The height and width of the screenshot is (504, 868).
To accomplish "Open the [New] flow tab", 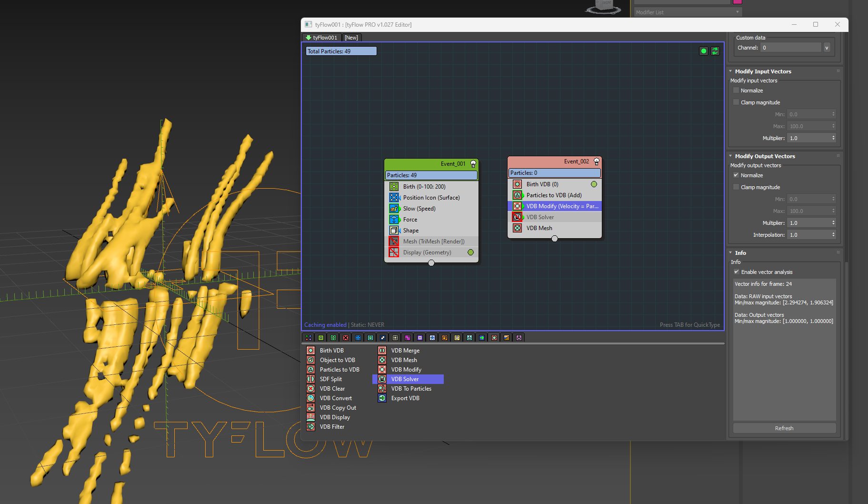I will [x=351, y=38].
